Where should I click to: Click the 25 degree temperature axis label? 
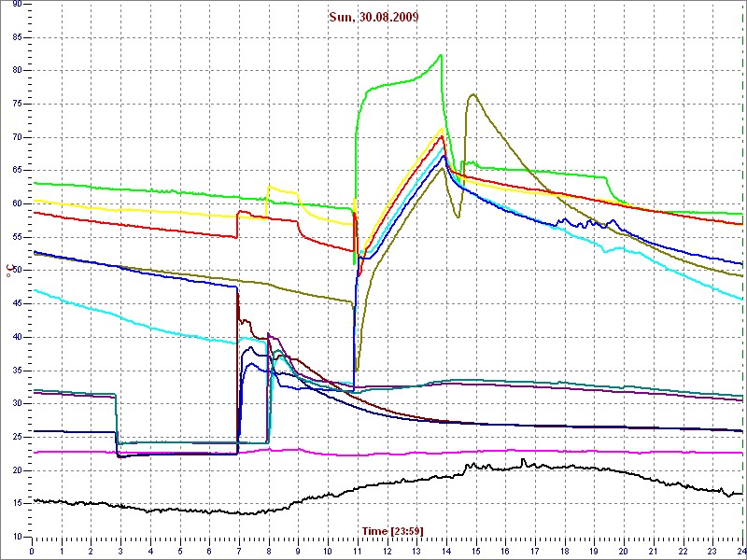point(17,437)
